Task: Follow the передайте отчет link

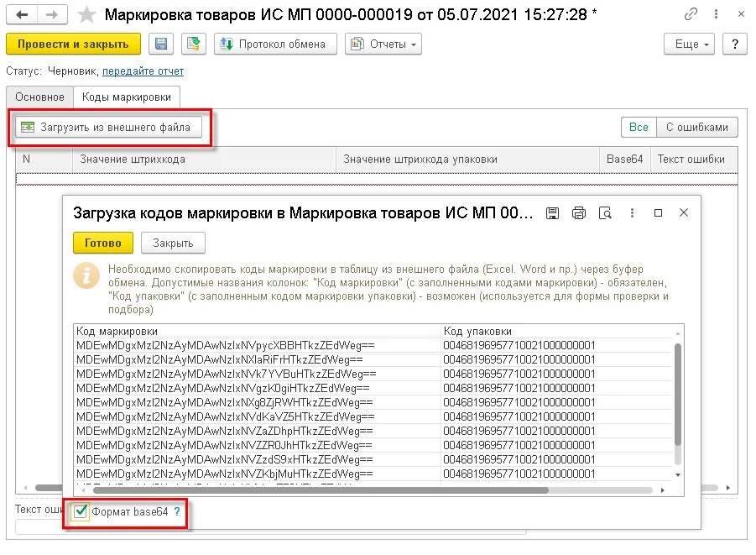Action: point(143,71)
